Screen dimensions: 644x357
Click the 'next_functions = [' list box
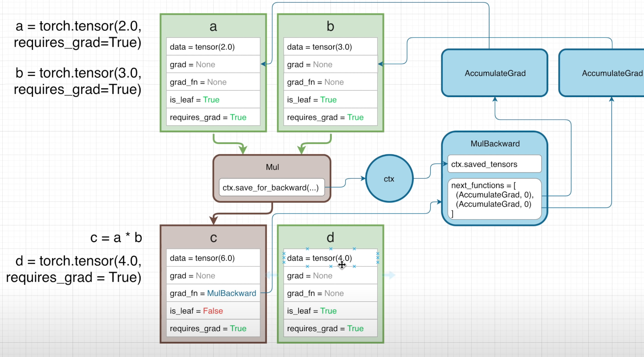pyautogui.click(x=494, y=199)
